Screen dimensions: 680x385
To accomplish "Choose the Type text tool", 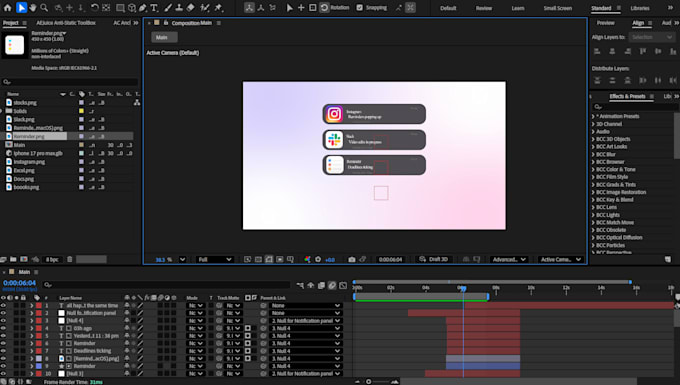I will 154,8.
